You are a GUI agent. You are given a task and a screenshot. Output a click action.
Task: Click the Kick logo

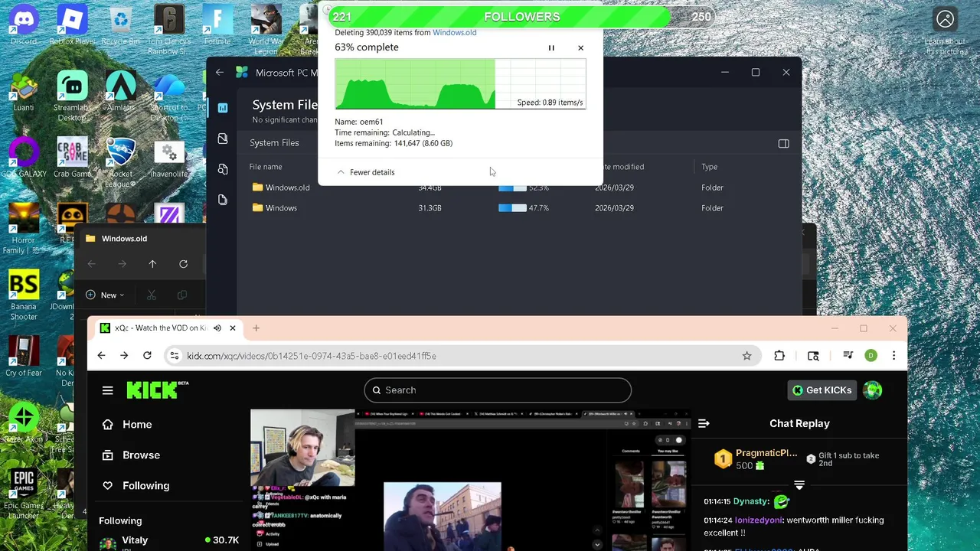pyautogui.click(x=157, y=390)
